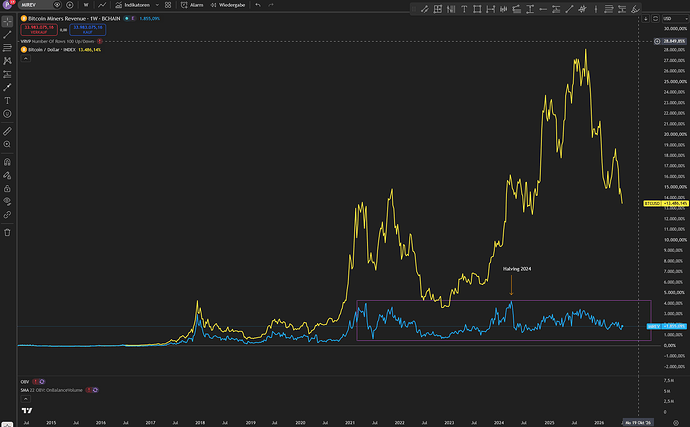This screenshot has width=690, height=427.
Task: Click the SMA 22 OBV indicator legend
Action: (x=51, y=390)
